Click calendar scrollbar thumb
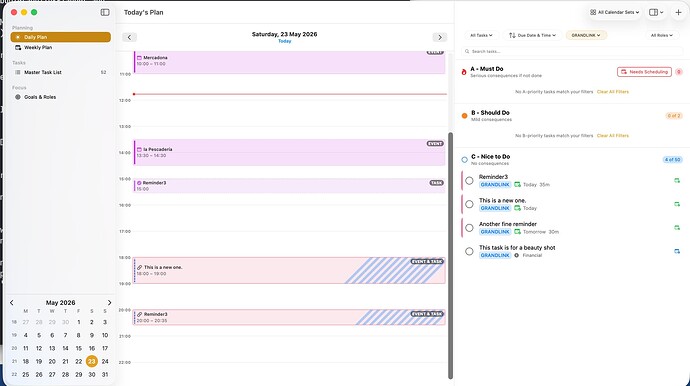The height and width of the screenshot is (386, 690). point(450,255)
